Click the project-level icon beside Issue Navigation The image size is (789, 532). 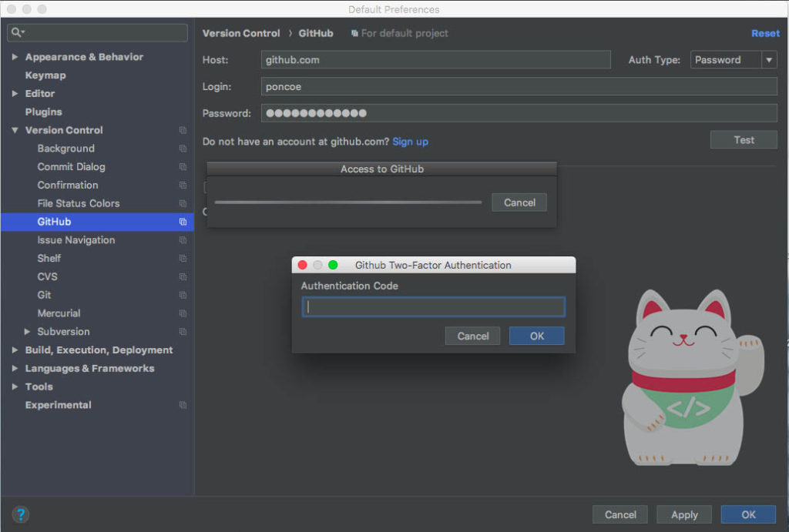(x=183, y=240)
